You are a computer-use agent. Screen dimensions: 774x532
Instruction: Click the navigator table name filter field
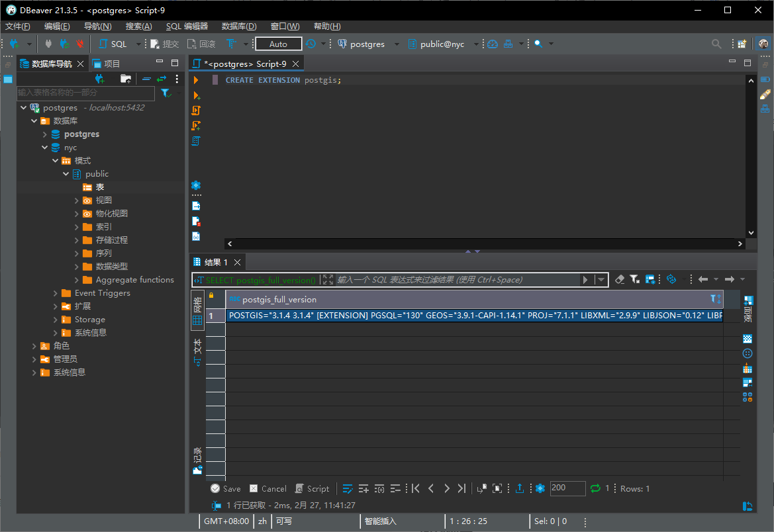86,93
